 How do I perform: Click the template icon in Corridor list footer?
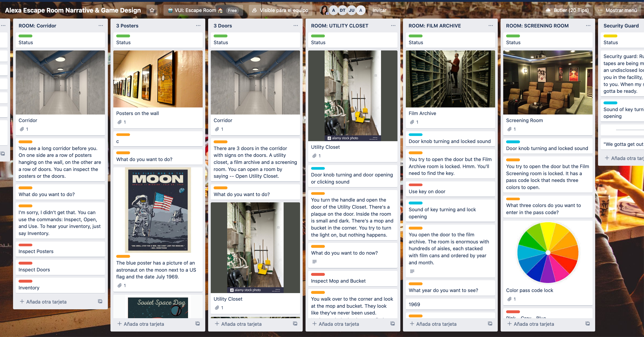tap(100, 301)
